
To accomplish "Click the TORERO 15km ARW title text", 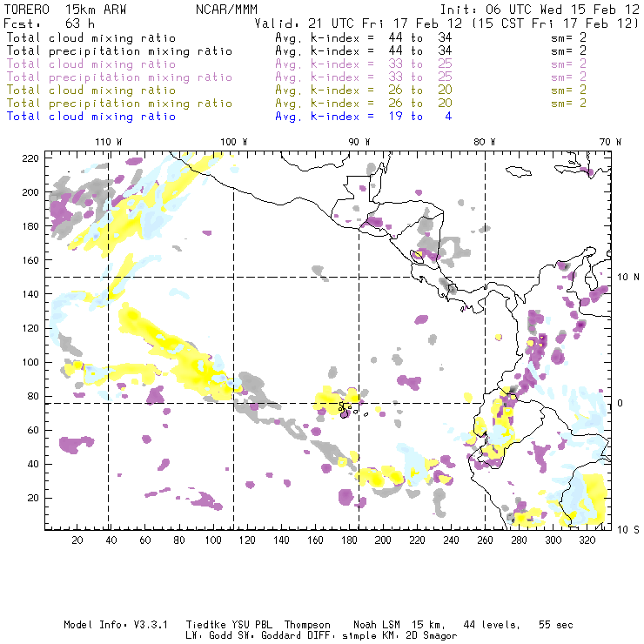I will [x=66, y=10].
